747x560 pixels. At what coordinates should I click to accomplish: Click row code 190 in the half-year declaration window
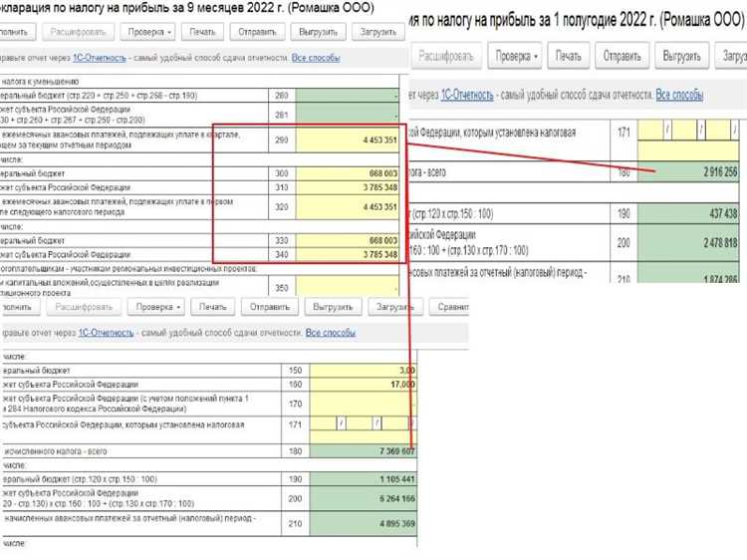pos(623,213)
